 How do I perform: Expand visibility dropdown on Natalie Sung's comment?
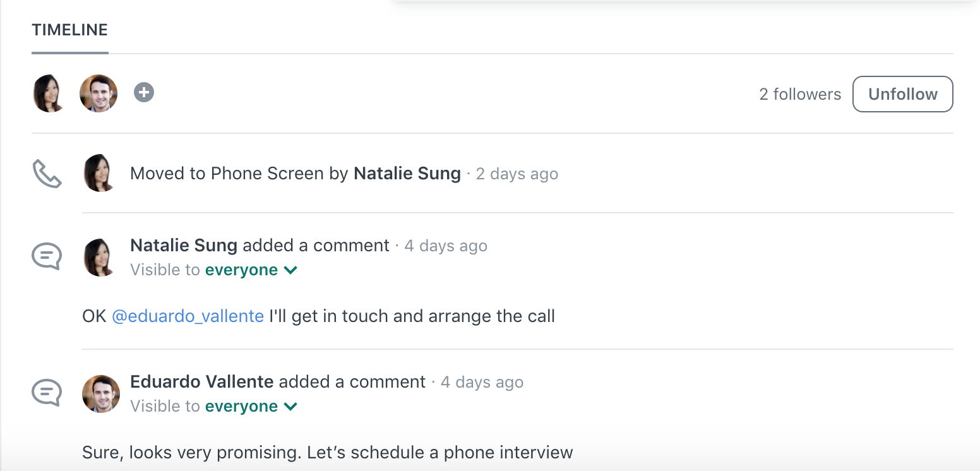(x=251, y=270)
